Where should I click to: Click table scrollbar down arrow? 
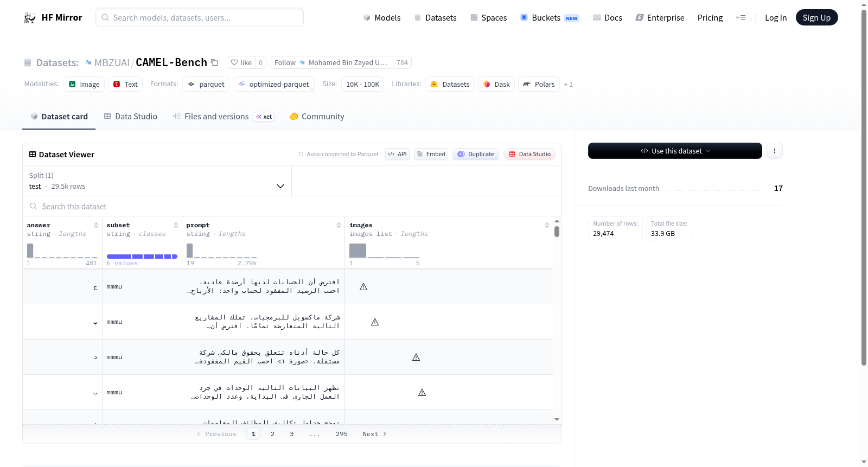click(557, 419)
